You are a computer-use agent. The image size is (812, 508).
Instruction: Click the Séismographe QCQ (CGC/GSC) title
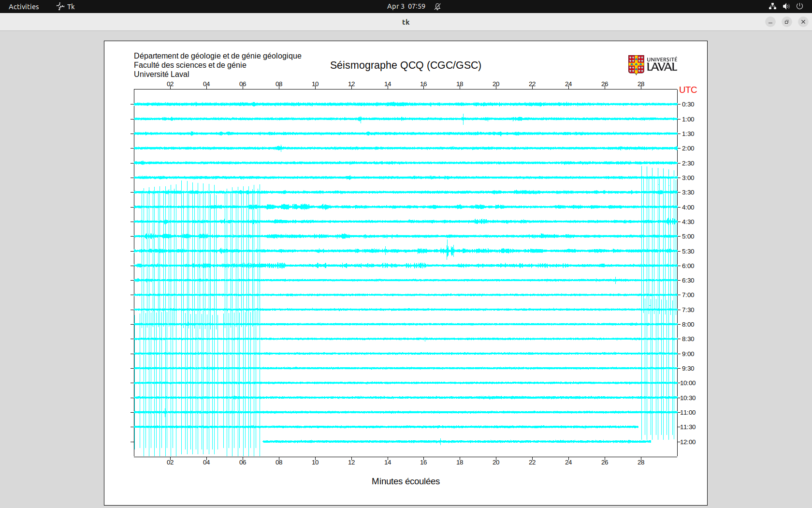[406, 65]
